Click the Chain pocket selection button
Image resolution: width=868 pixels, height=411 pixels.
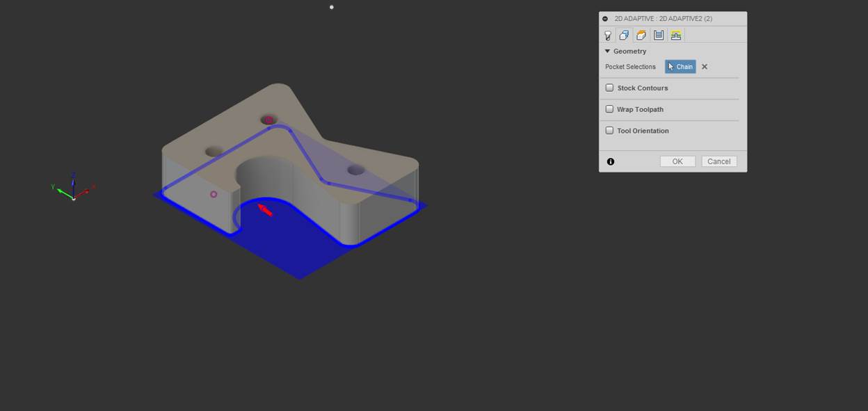pyautogui.click(x=680, y=67)
